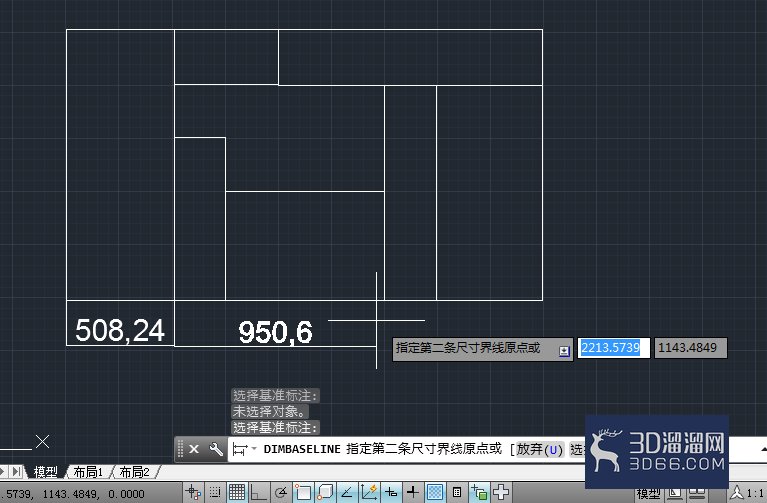This screenshot has height=503, width=767.
Task: Toggle the Grid Display status button
Action: click(x=237, y=492)
